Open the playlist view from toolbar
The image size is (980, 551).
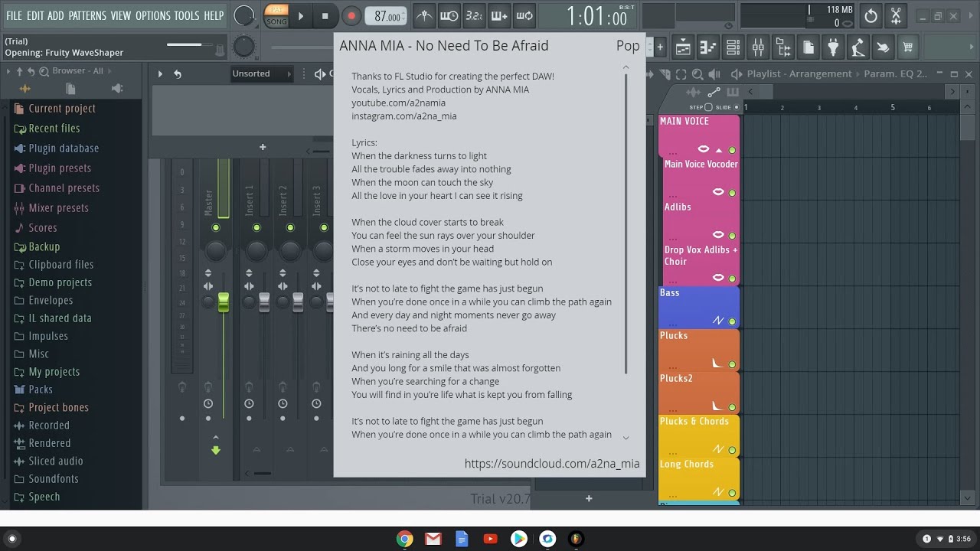click(683, 47)
